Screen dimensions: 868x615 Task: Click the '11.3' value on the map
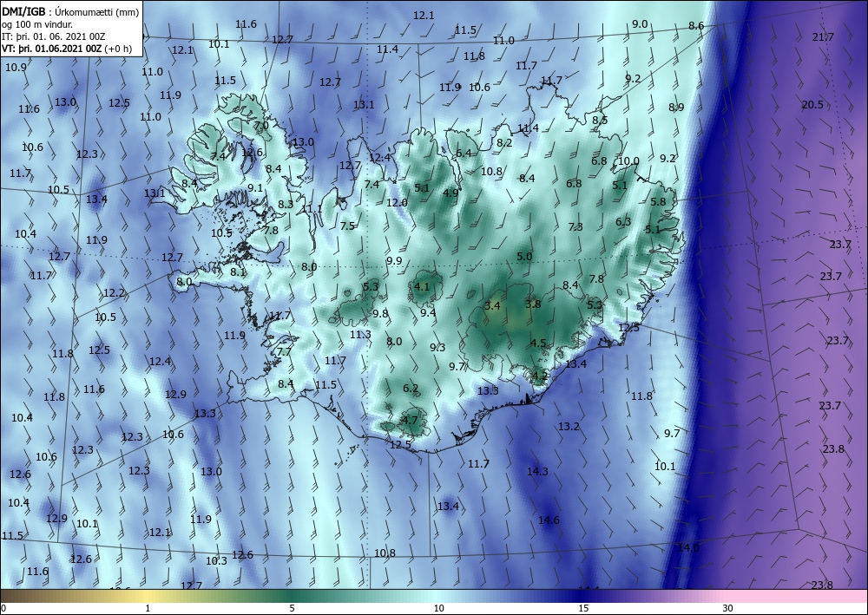click(x=360, y=335)
